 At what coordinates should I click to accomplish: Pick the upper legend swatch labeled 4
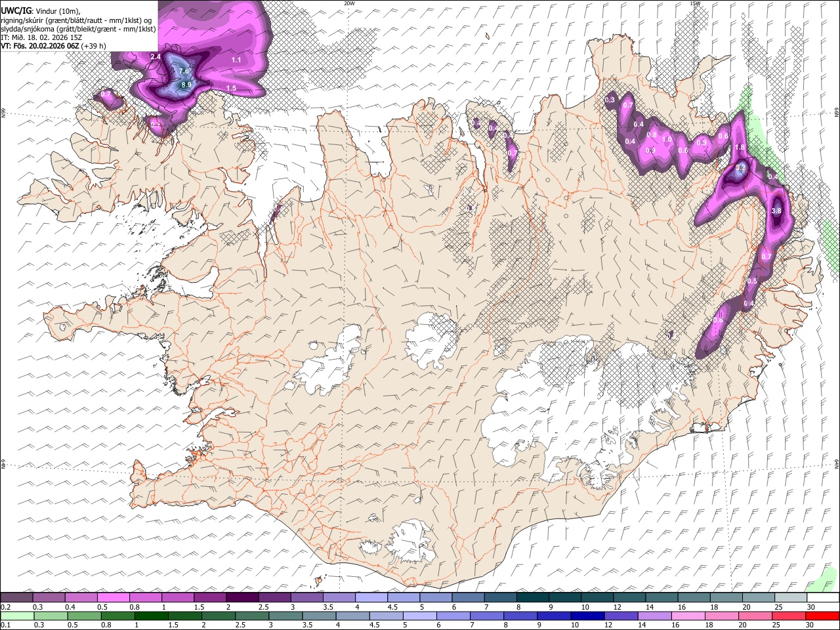pyautogui.click(x=370, y=598)
